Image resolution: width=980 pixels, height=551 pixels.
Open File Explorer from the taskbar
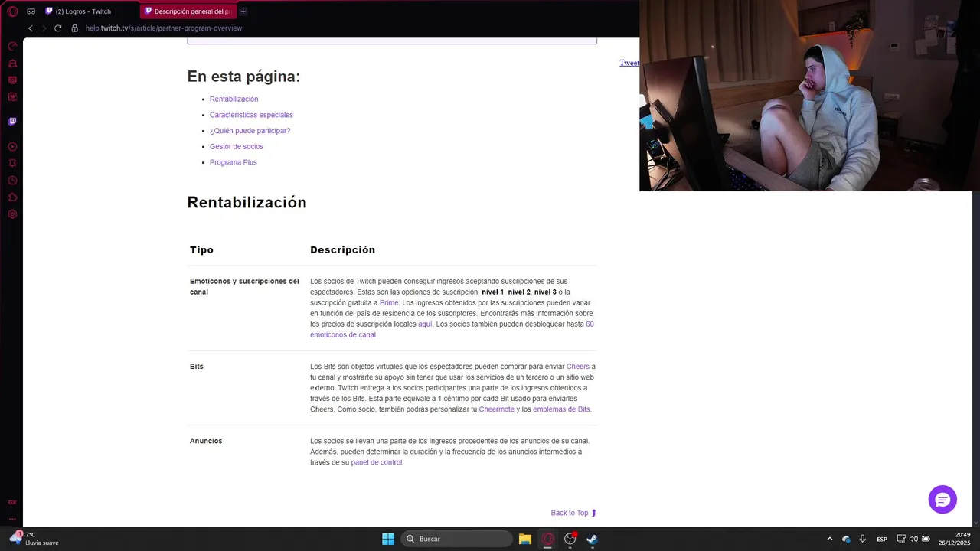[x=525, y=539]
